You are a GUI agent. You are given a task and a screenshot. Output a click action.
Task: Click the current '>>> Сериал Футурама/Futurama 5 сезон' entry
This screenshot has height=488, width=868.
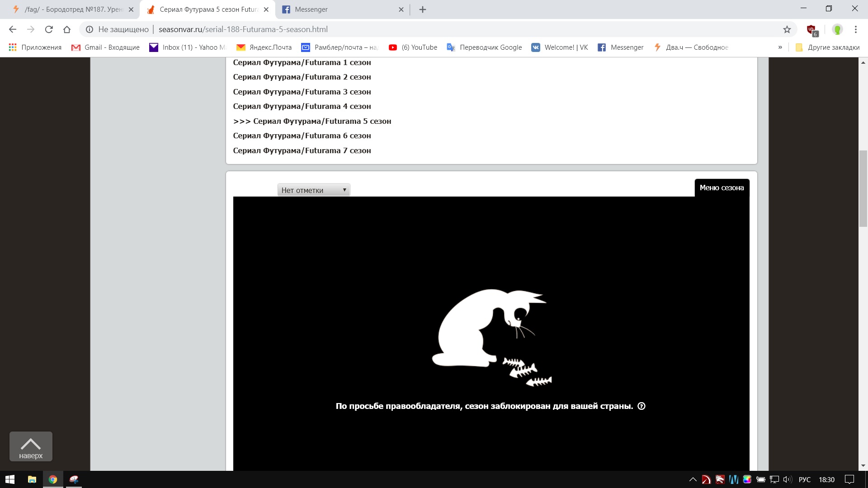click(x=312, y=121)
